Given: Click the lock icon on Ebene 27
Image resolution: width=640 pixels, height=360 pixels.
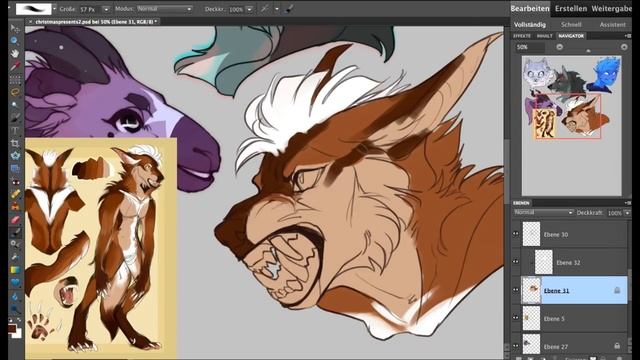Looking at the screenshot, I should pos(617,346).
